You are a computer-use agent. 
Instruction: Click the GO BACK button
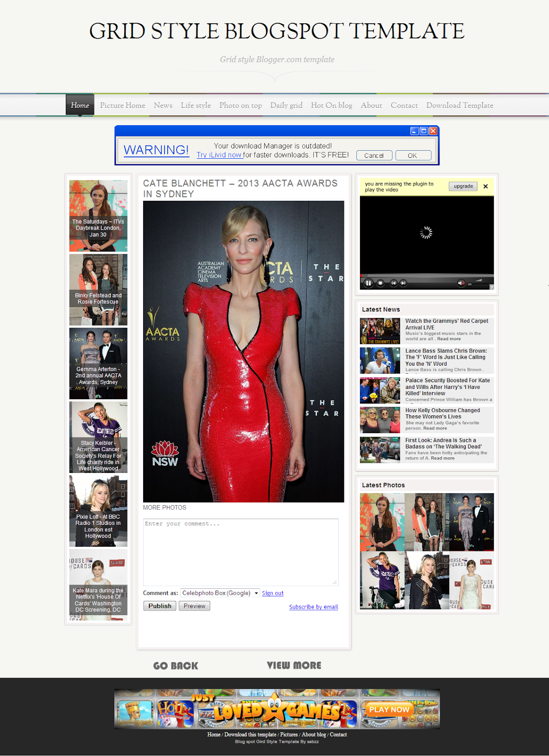(176, 666)
